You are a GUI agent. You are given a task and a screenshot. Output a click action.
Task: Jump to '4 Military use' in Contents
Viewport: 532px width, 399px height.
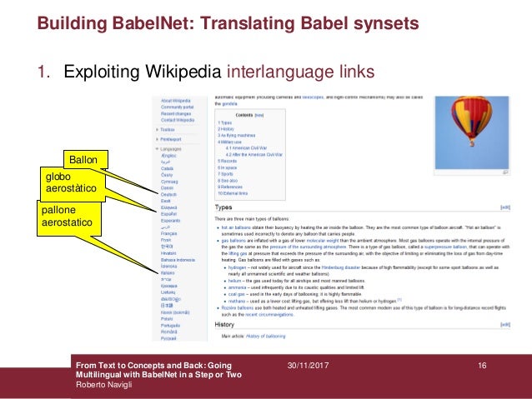(x=229, y=142)
